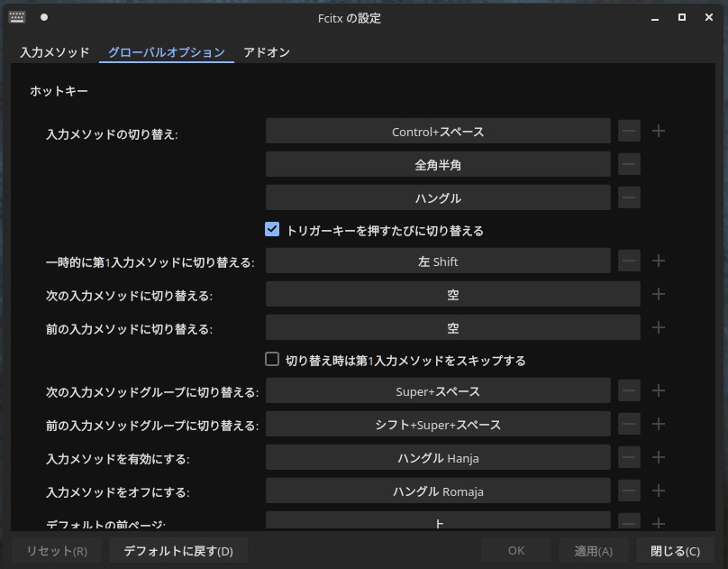Click the round dot icon in title bar
This screenshot has width=728, height=569.
[44, 17]
